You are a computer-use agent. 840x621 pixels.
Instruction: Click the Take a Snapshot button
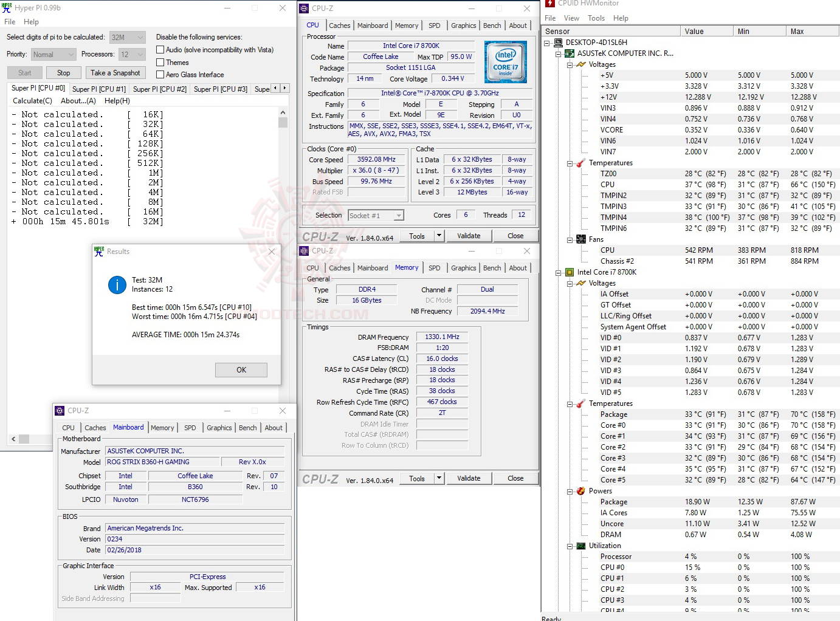coord(115,73)
